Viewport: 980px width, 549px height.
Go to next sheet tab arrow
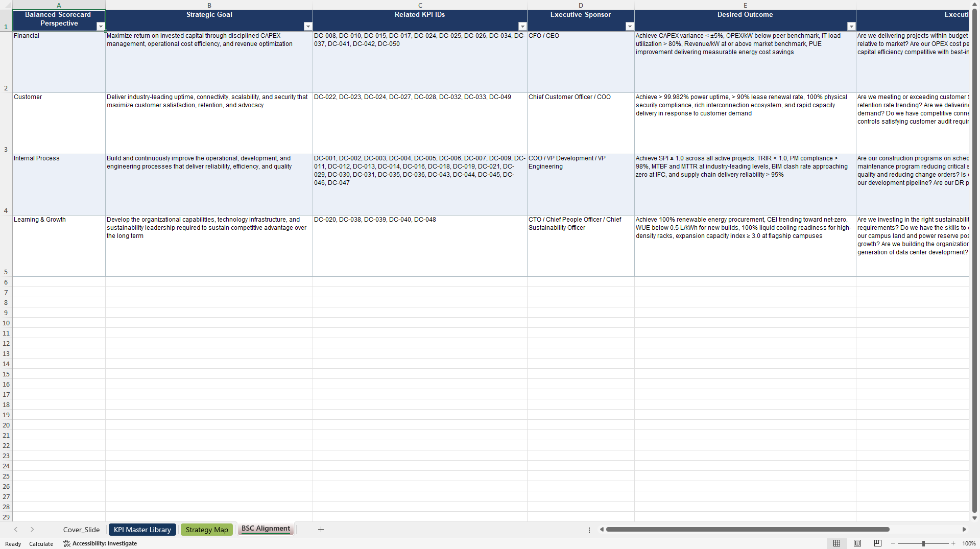click(32, 530)
